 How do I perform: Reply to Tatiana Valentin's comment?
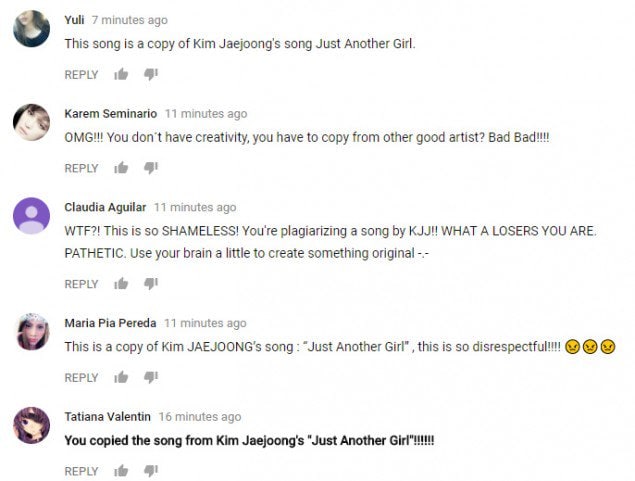coord(81,472)
